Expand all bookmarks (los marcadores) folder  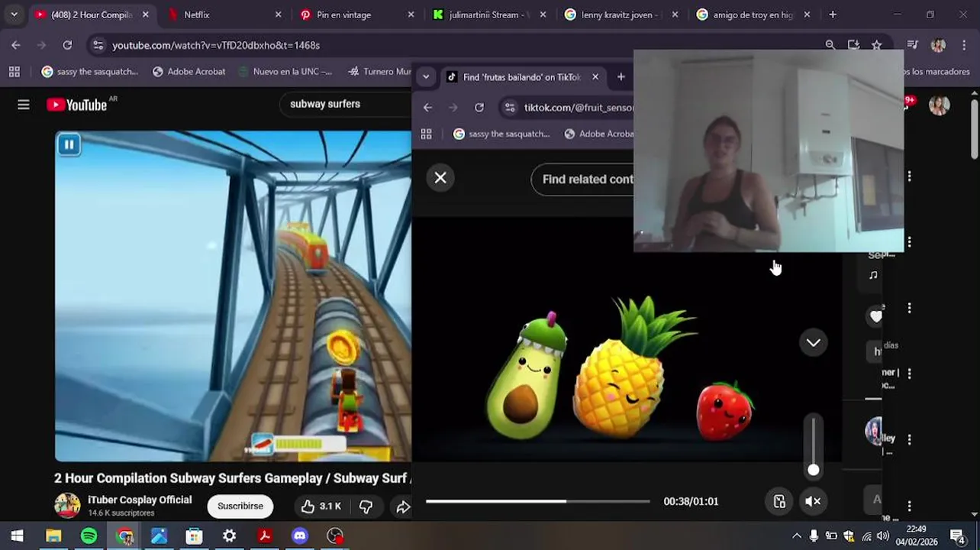(x=936, y=72)
